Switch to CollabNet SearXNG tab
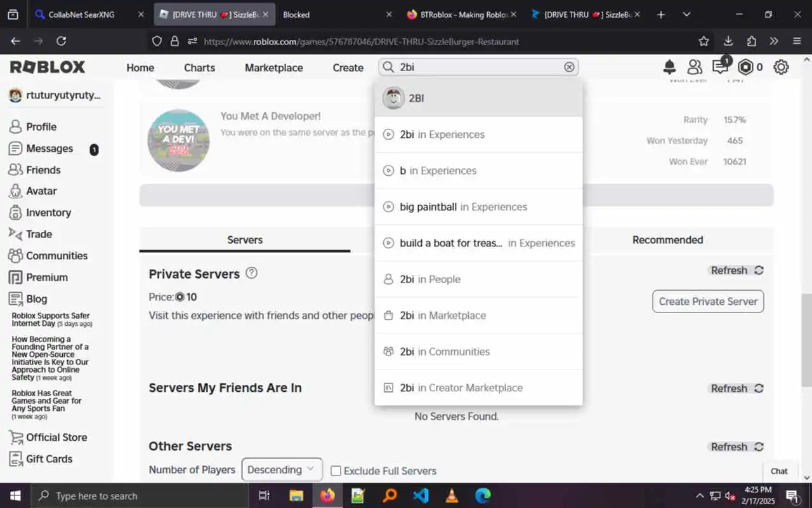Viewport: 812px width, 508px height. (x=88, y=15)
